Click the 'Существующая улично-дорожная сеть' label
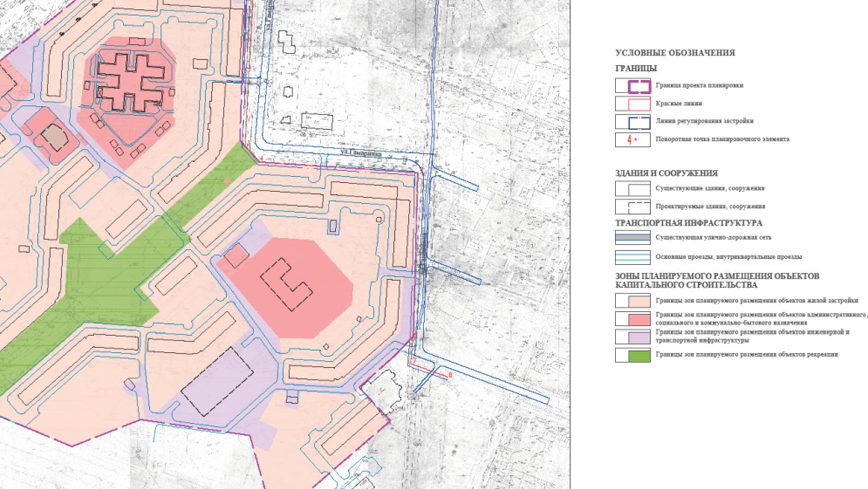Image resolution: width=868 pixels, height=489 pixels. pos(713,238)
